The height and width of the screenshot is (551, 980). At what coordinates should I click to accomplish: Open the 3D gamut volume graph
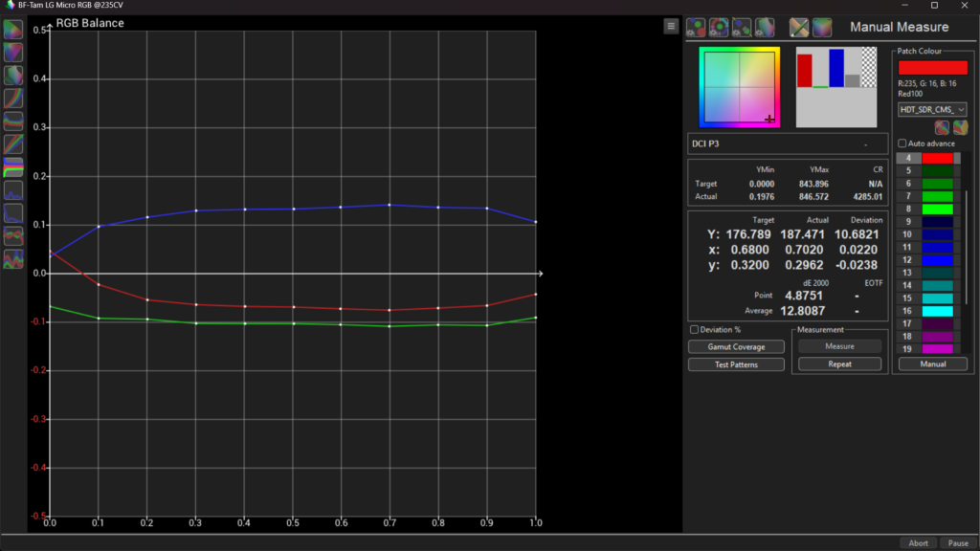(13, 76)
